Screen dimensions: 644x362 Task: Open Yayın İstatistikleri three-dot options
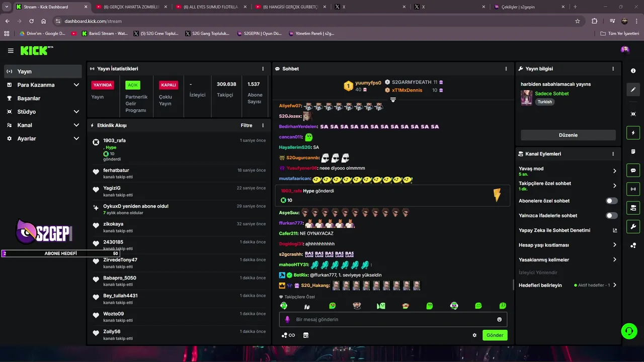click(x=263, y=69)
